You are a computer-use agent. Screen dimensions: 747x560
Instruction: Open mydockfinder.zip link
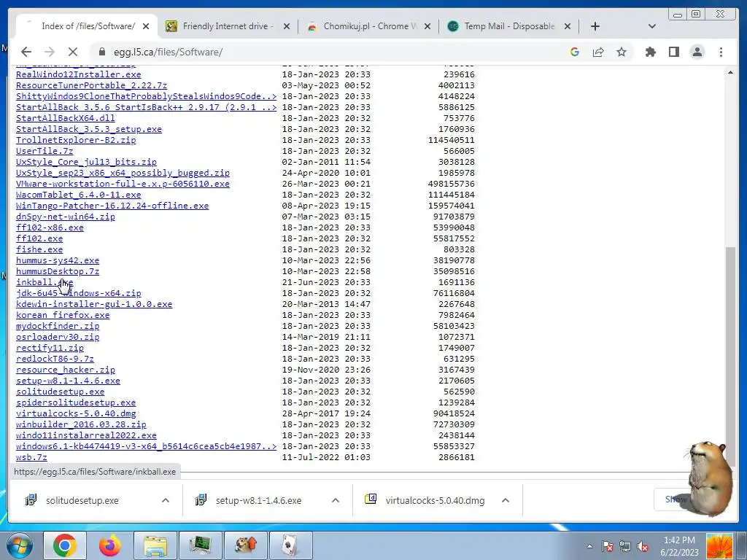click(x=58, y=326)
